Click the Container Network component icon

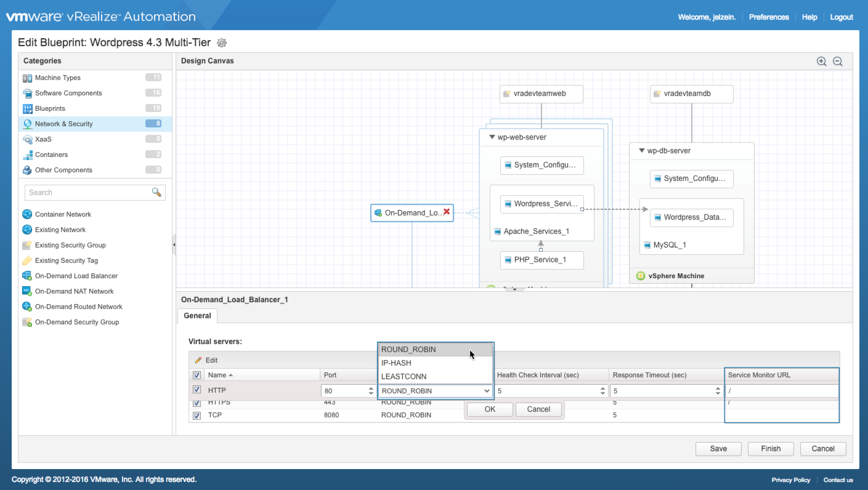tap(27, 214)
